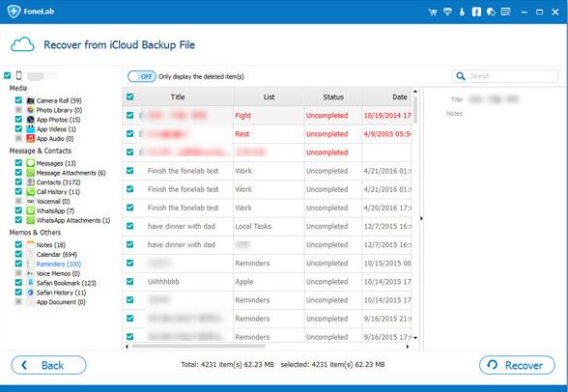This screenshot has width=568, height=392.
Task: Click the WhatsApp Attachments icon
Action: [x=31, y=220]
